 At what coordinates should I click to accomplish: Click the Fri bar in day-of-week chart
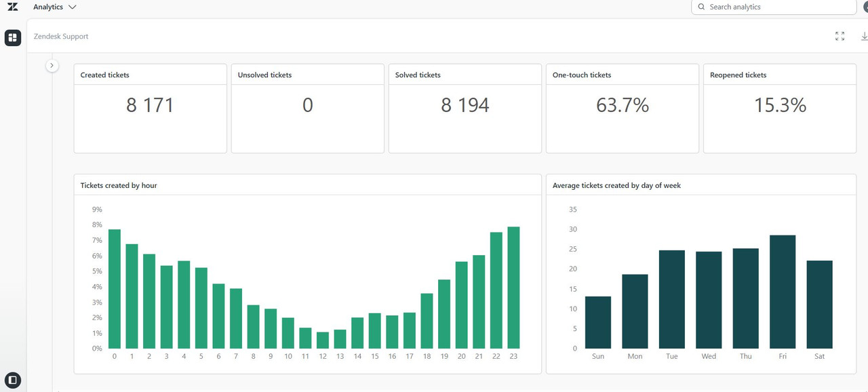[x=783, y=292]
